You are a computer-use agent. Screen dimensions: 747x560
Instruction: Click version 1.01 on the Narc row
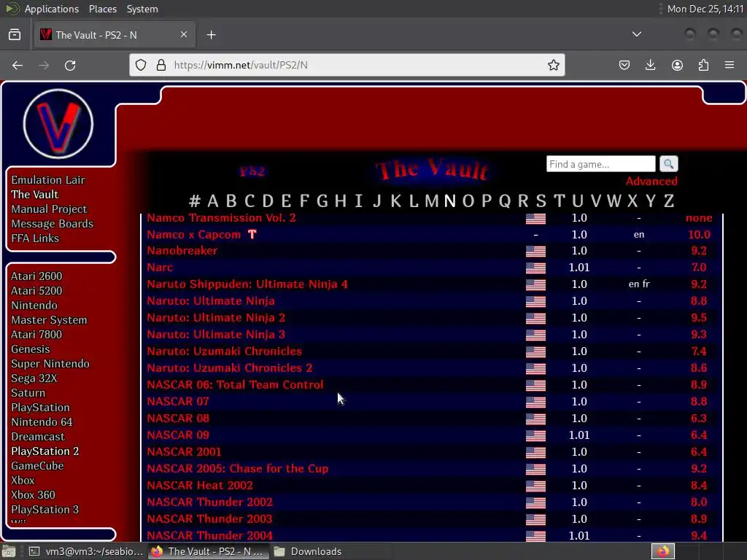[x=578, y=268]
